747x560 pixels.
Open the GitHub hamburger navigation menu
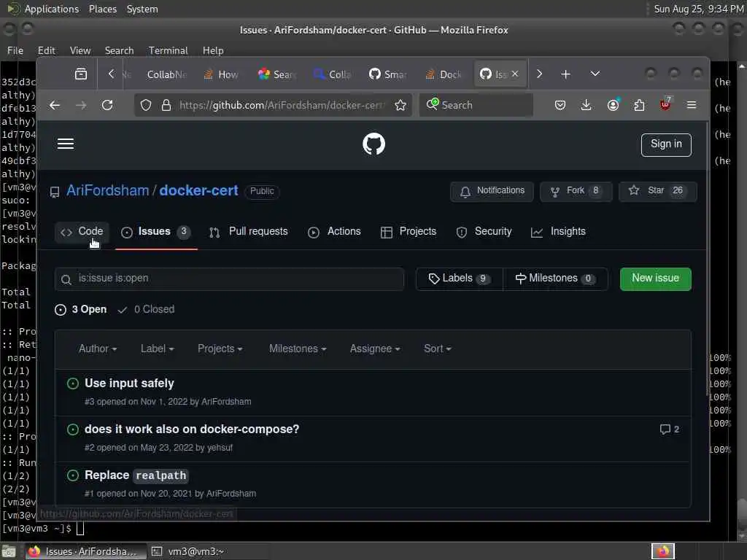(65, 144)
